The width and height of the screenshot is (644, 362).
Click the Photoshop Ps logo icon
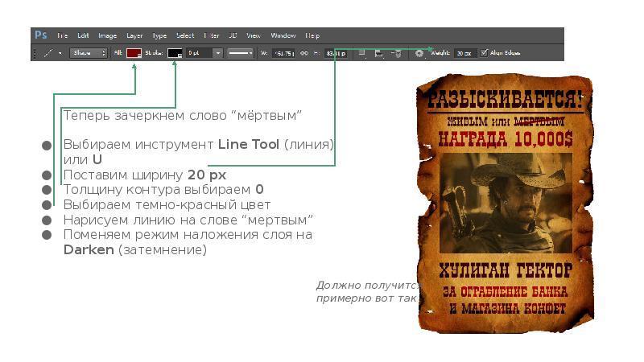tap(41, 35)
